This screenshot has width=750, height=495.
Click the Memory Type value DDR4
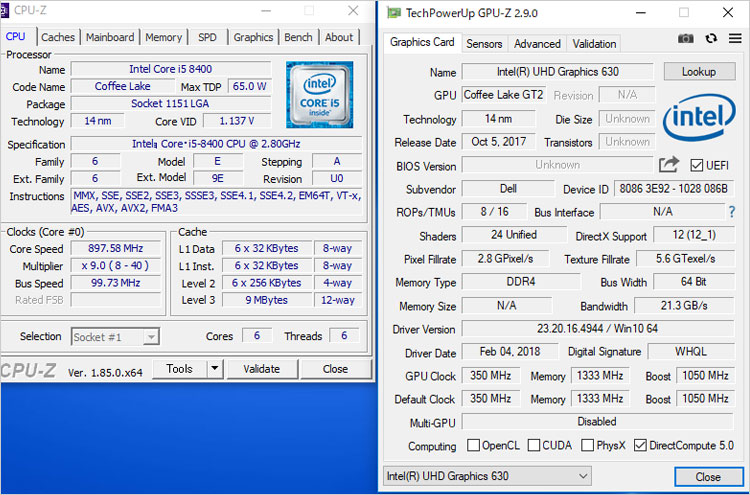tap(521, 281)
